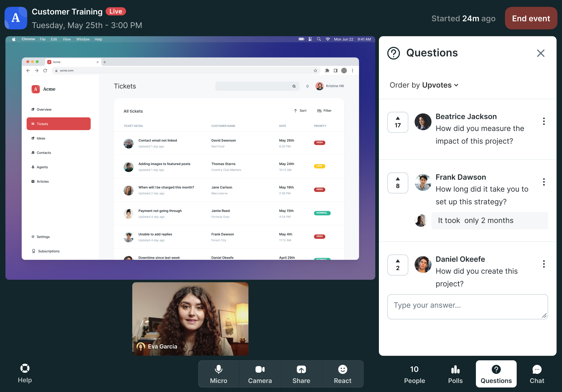This screenshot has width=562, height=392.
Task: Select Ideas in the Acme sidebar
Action: click(38, 138)
